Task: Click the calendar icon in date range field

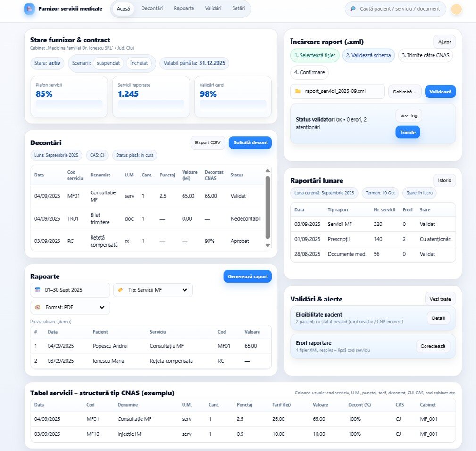Action: [x=38, y=290]
